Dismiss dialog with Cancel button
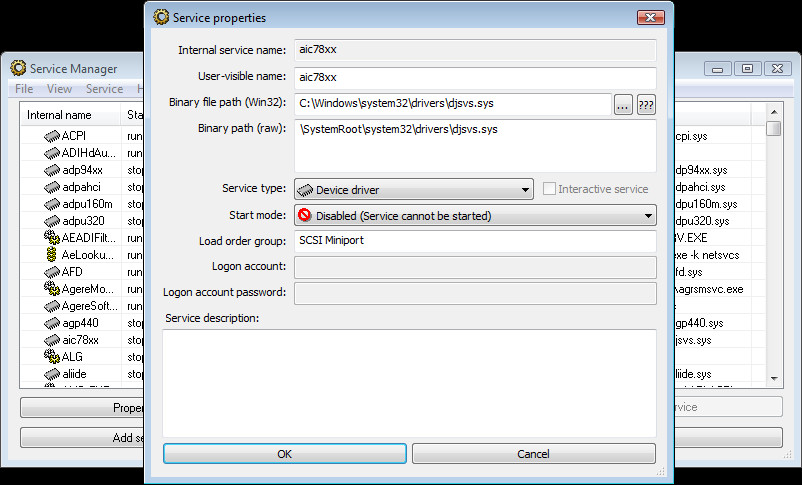This screenshot has width=802, height=485. tap(533, 454)
